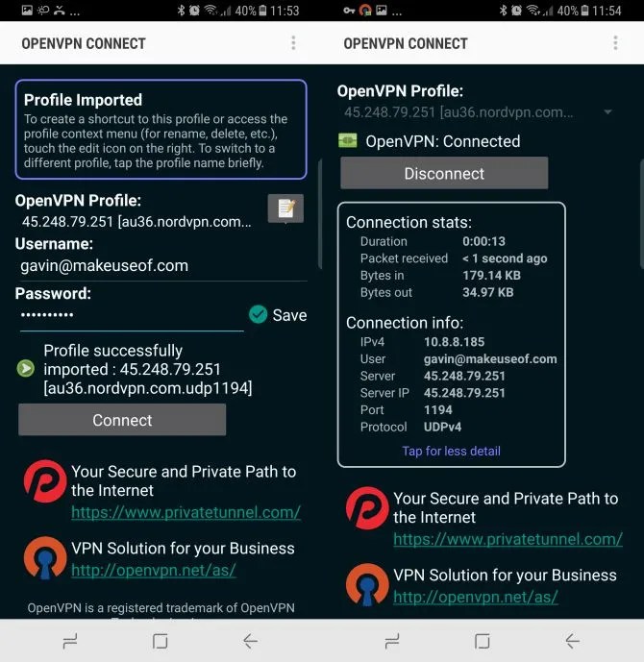Viewport: 644px width, 662px height.
Task: Open openvpn.net/as link on left screen
Action: click(153, 571)
